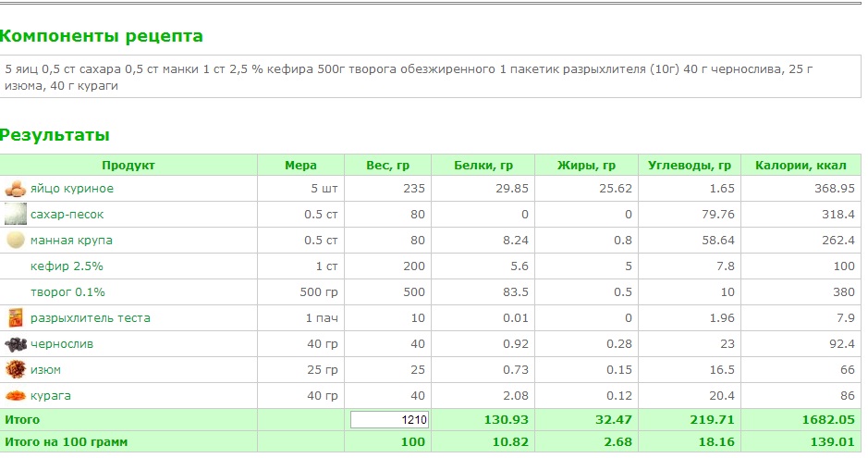Select the baking powder calories value 7.9

(x=845, y=318)
